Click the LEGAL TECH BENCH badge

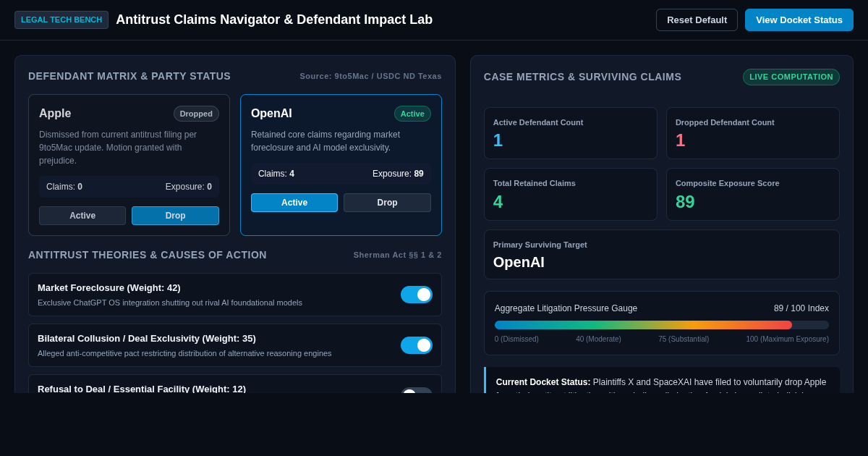[x=61, y=20]
